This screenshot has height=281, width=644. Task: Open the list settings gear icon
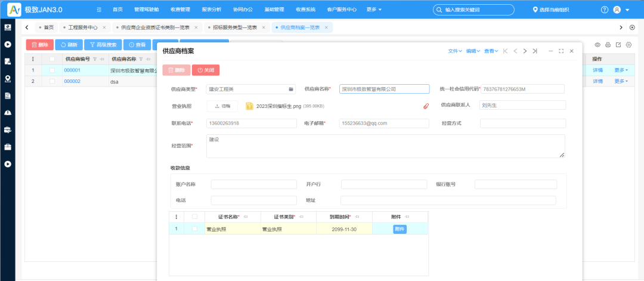coord(628,45)
